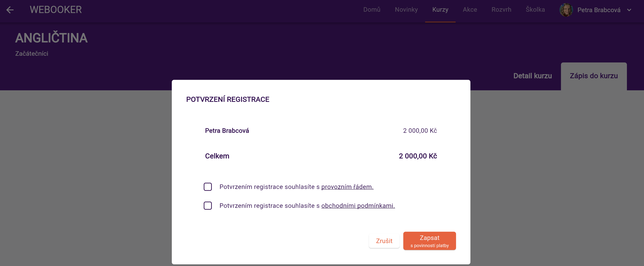Open Petra Brabcová's profile avatar
Screen dimensions: 644x266
[566, 10]
